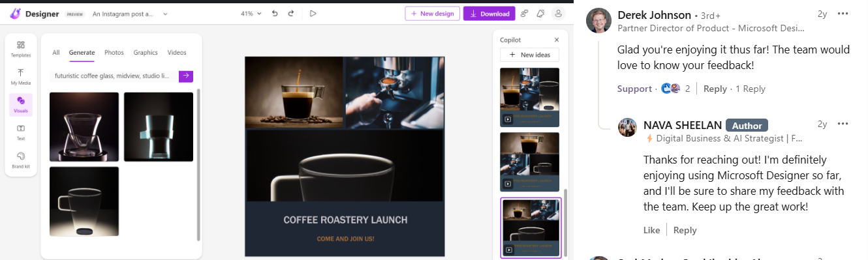Select the highlighted third Copilot design idea
Image resolution: width=868 pixels, height=260 pixels.
(x=531, y=227)
